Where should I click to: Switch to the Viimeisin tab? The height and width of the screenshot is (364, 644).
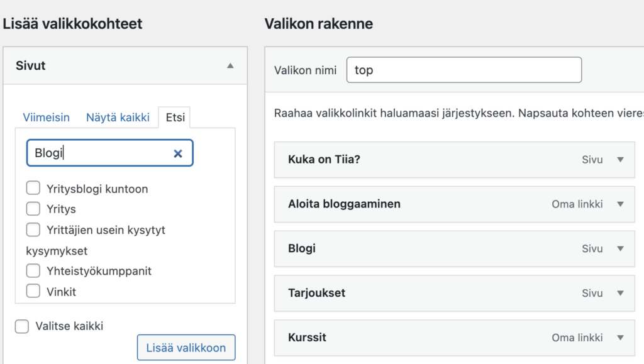[x=46, y=118]
